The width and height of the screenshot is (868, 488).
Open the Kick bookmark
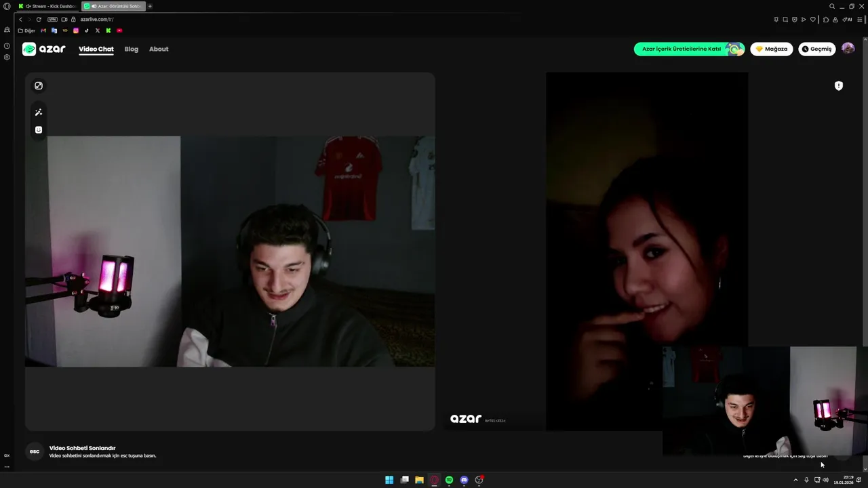tap(108, 30)
